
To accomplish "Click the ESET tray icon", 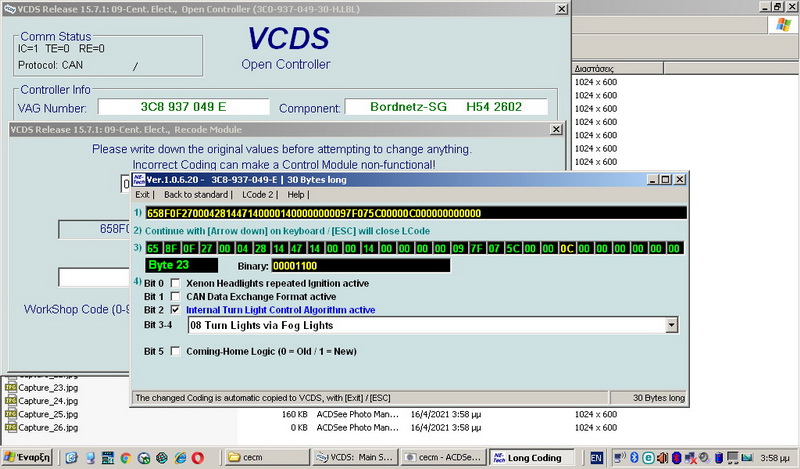I will tap(648, 457).
